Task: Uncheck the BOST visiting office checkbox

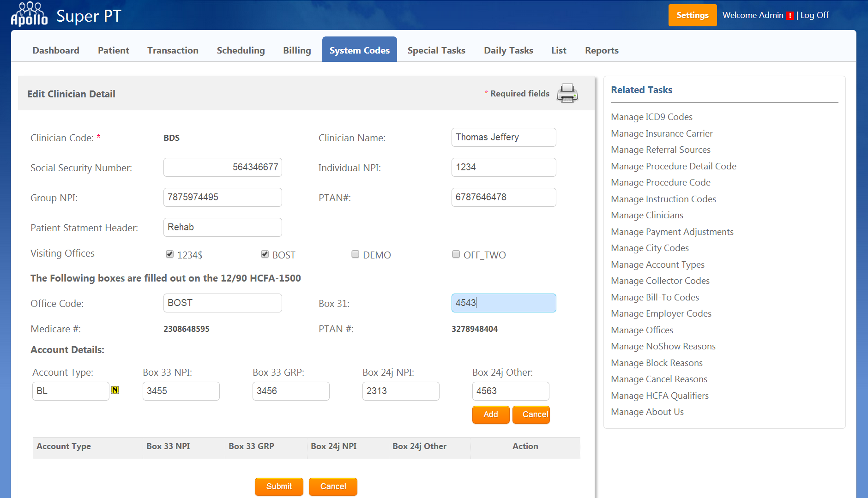Action: (x=265, y=254)
